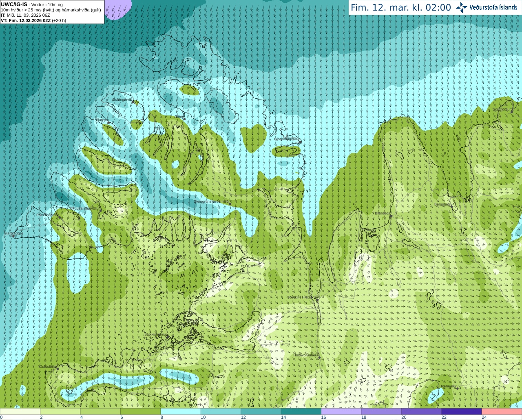Select the 12–14 m/s teal legend swatch
Viewport: 522px width, 420px height.
coord(261,411)
